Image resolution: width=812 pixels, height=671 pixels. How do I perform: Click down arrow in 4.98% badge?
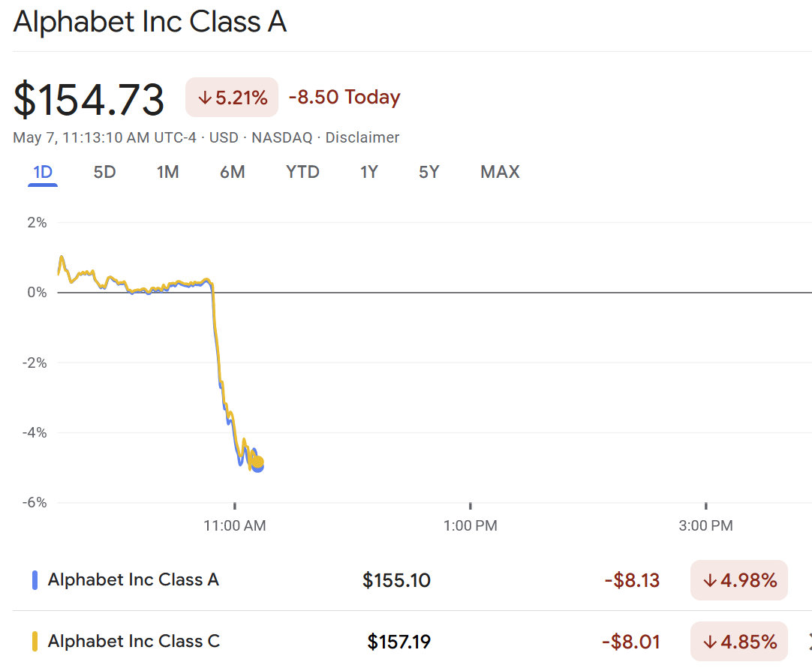click(x=709, y=580)
